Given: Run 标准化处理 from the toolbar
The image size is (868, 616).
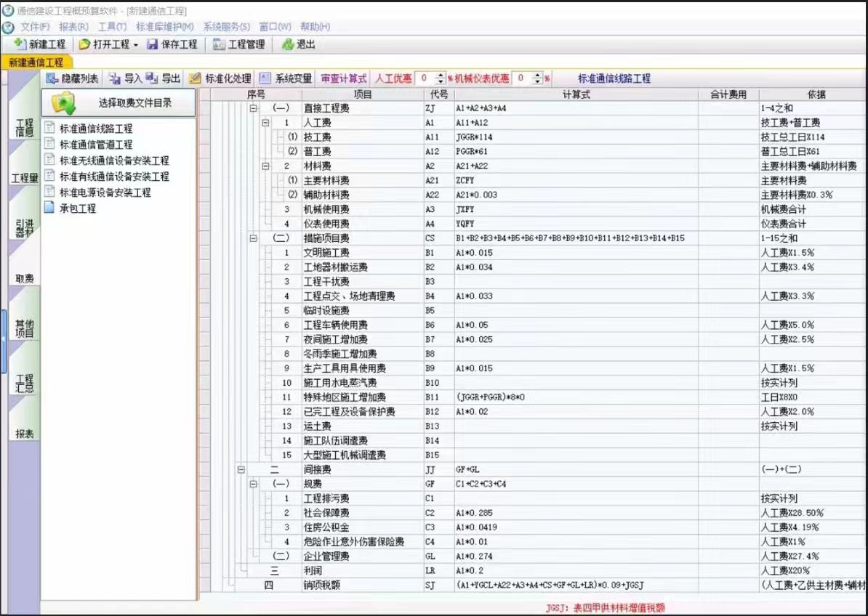Looking at the screenshot, I should point(196,78).
